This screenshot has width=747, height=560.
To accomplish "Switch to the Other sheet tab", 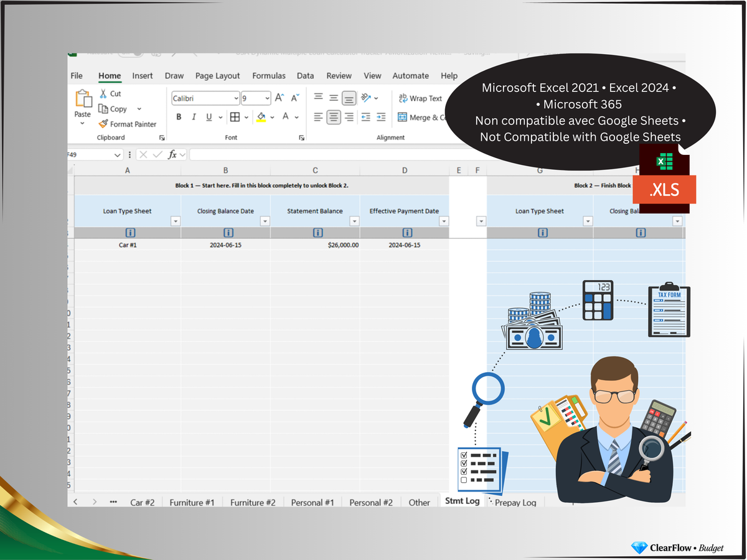I will pos(420,502).
